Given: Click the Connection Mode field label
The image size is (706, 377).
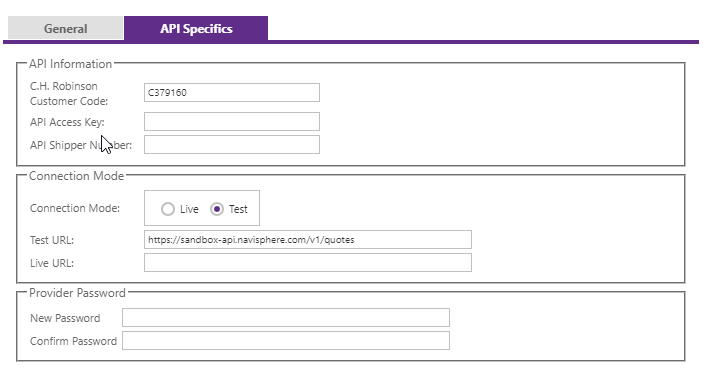Looking at the screenshot, I should coord(75,208).
